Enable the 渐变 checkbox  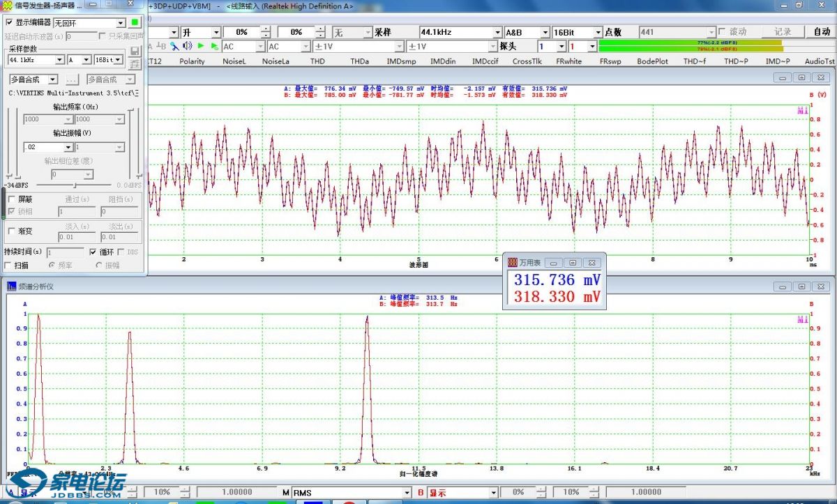pyautogui.click(x=10, y=231)
